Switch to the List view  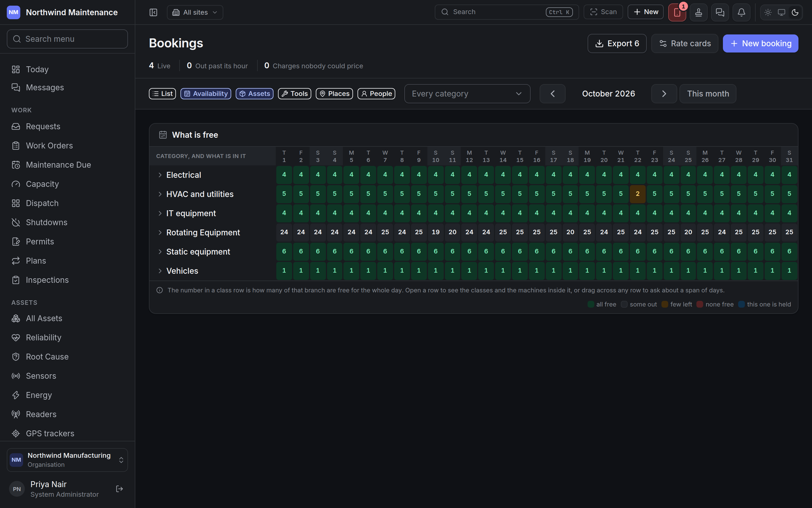point(162,94)
